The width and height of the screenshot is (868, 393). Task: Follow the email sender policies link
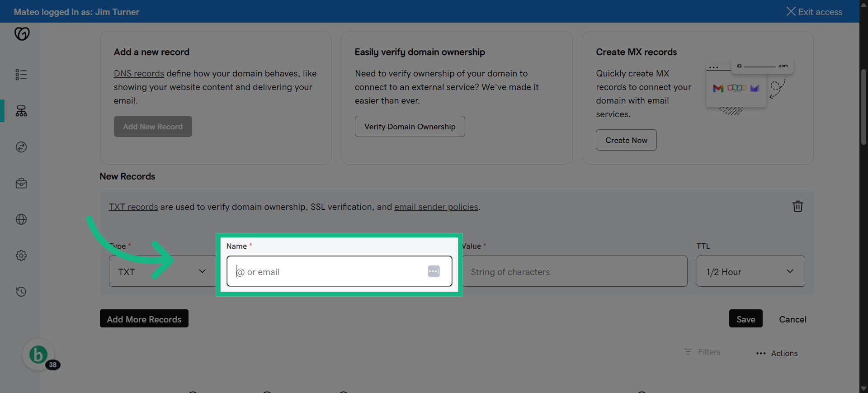tap(436, 207)
